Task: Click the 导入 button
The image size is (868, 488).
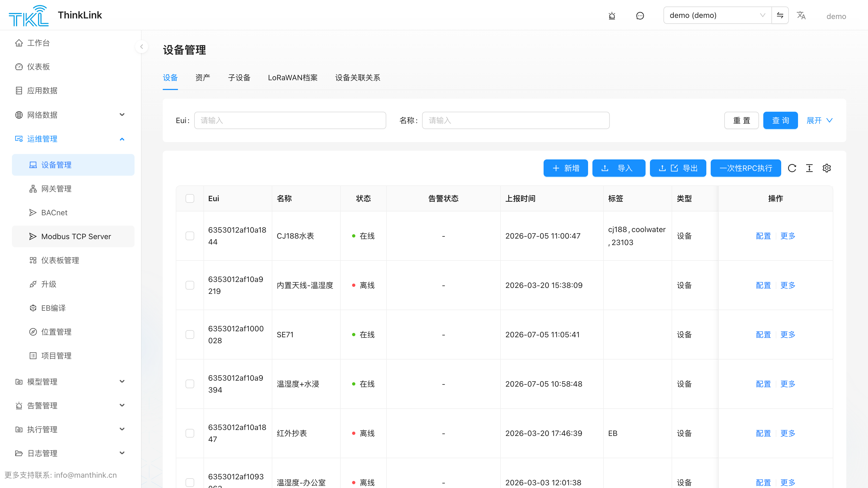Action: click(x=619, y=168)
